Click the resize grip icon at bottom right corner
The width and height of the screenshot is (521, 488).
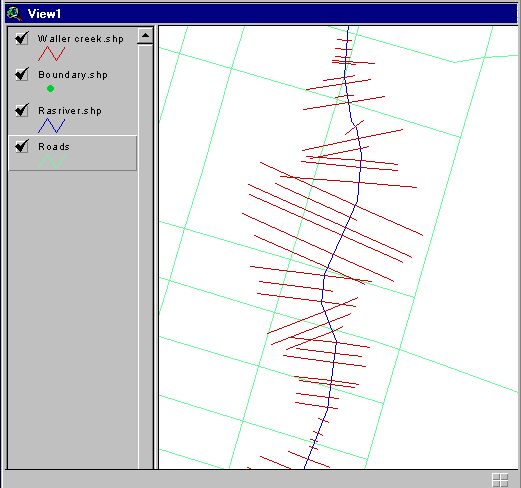click(500, 480)
